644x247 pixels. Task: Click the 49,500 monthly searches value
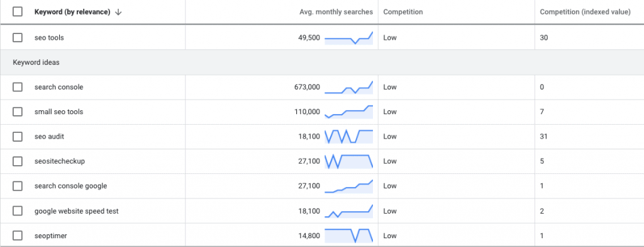point(309,38)
